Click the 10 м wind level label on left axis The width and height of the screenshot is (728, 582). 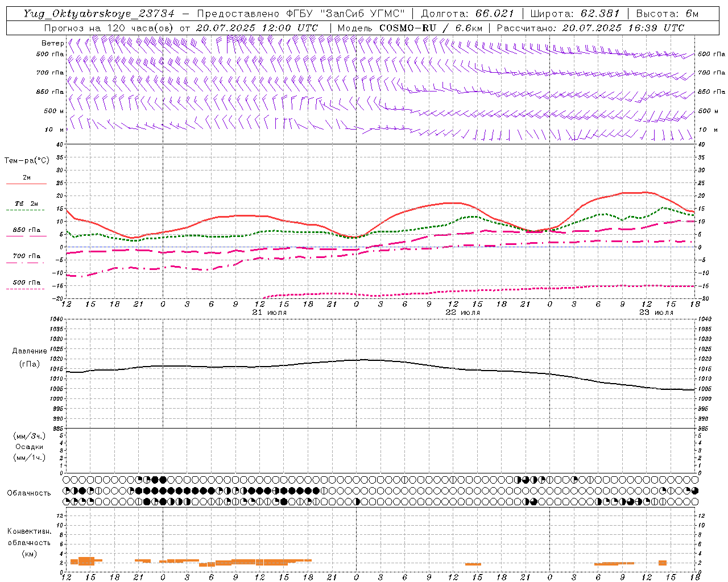pos(54,130)
